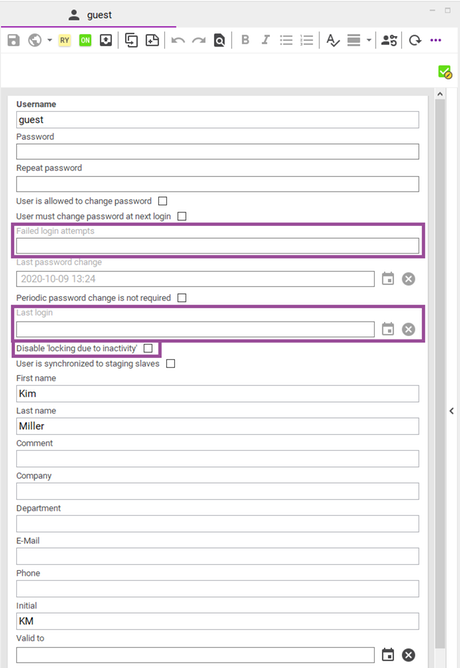460x668 pixels.
Task: Select the guest tab
Action: pos(89,15)
